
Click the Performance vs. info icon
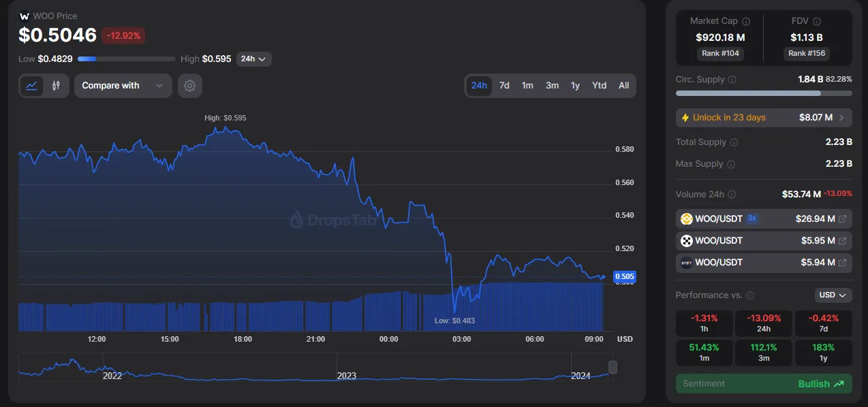tap(750, 295)
